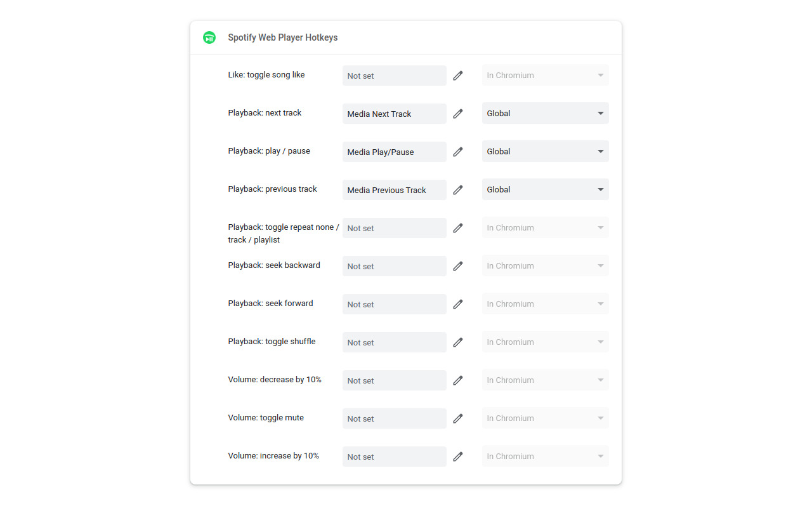812x508 pixels.
Task: Edit shortcut for Playback: seek forward
Action: point(458,304)
